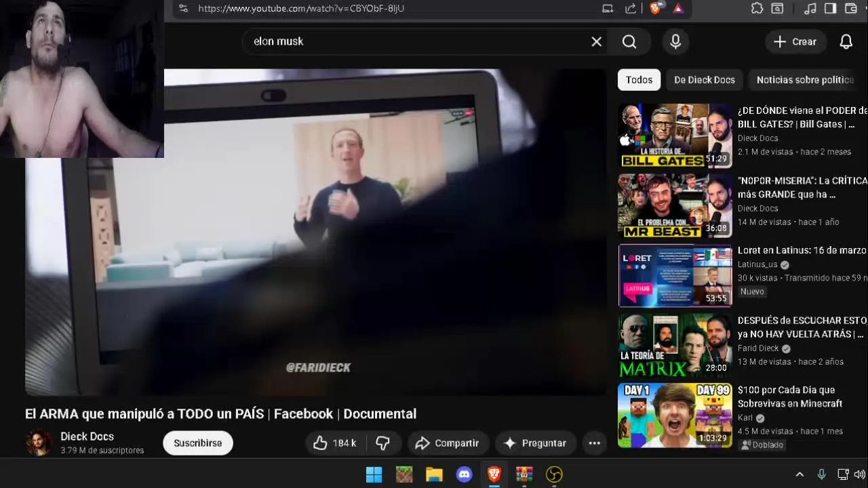This screenshot has width=868, height=488.
Task: Click the video player to pause
Action: tap(316, 232)
